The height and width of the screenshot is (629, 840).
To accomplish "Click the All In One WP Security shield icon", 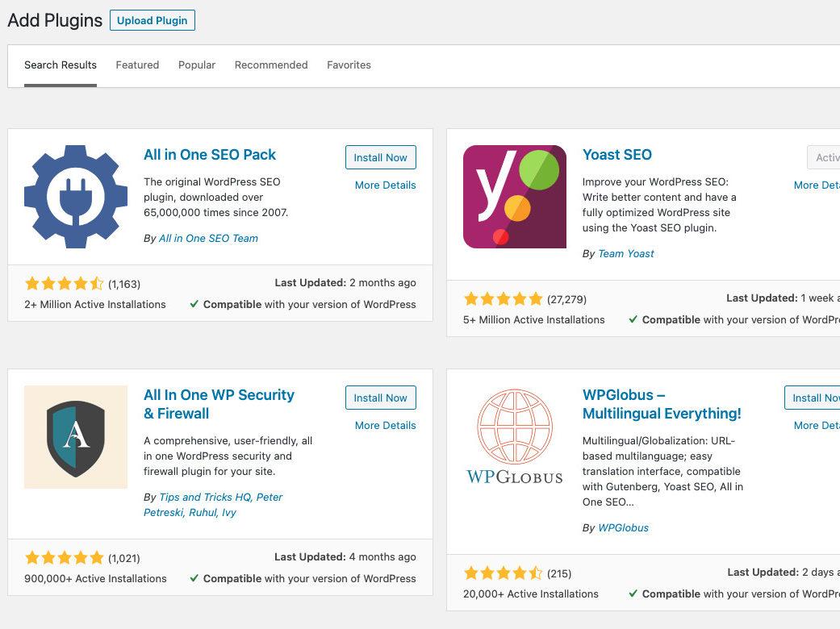I will point(76,437).
